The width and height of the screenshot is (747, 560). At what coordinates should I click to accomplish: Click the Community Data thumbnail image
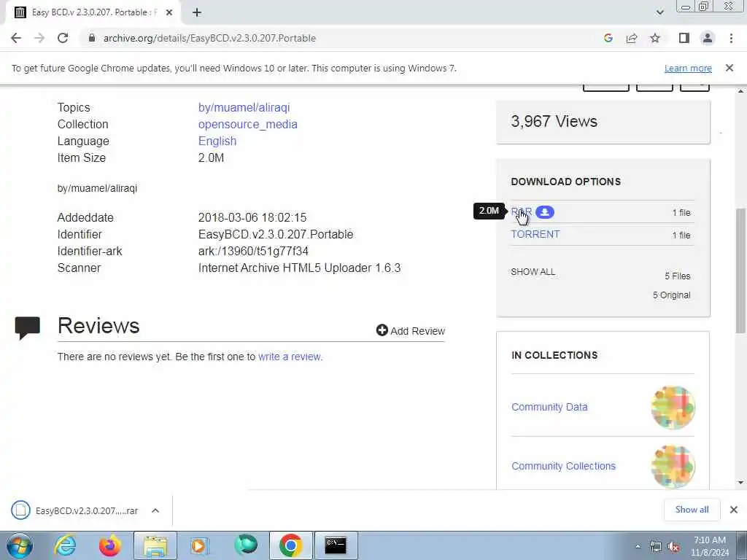click(x=673, y=407)
